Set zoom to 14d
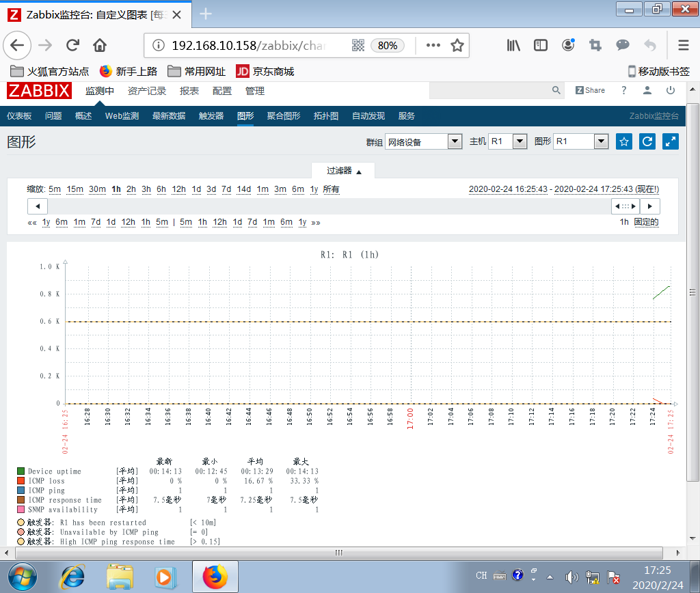The height and width of the screenshot is (593, 700). [244, 189]
